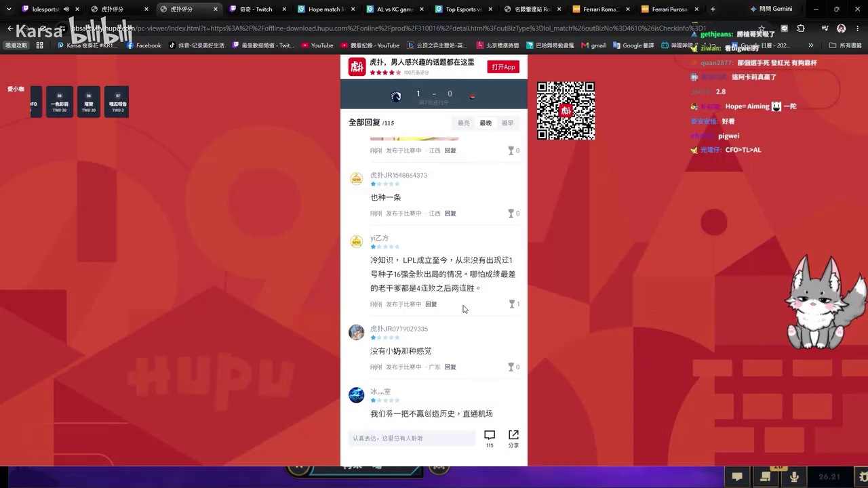Click the comments bubble icon showing 115

pyautogui.click(x=490, y=435)
